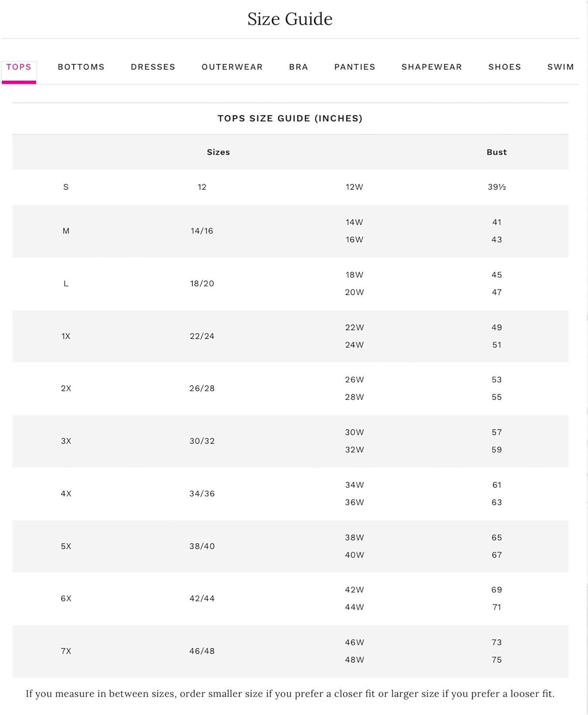
Task: Click the 46/48 size cell
Action: pyautogui.click(x=202, y=651)
